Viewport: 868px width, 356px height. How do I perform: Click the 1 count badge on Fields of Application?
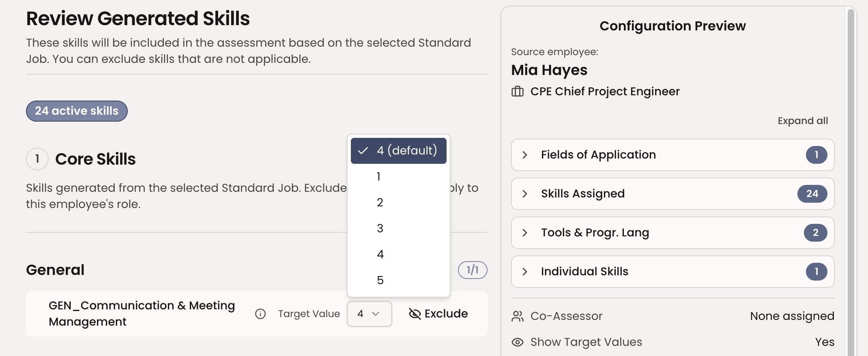coord(816,155)
